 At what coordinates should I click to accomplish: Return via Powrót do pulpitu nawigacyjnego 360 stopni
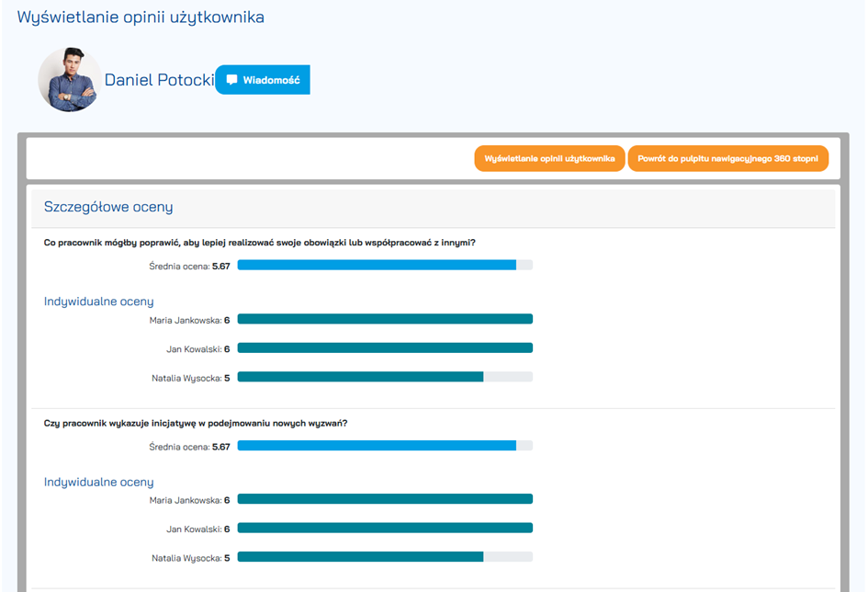point(727,158)
